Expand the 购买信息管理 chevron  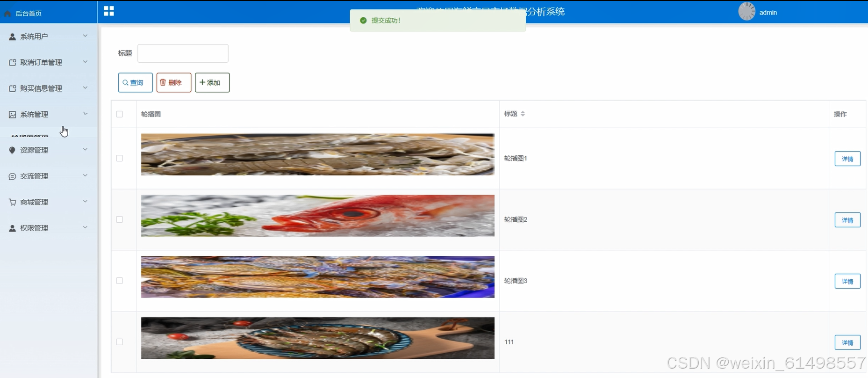click(85, 88)
